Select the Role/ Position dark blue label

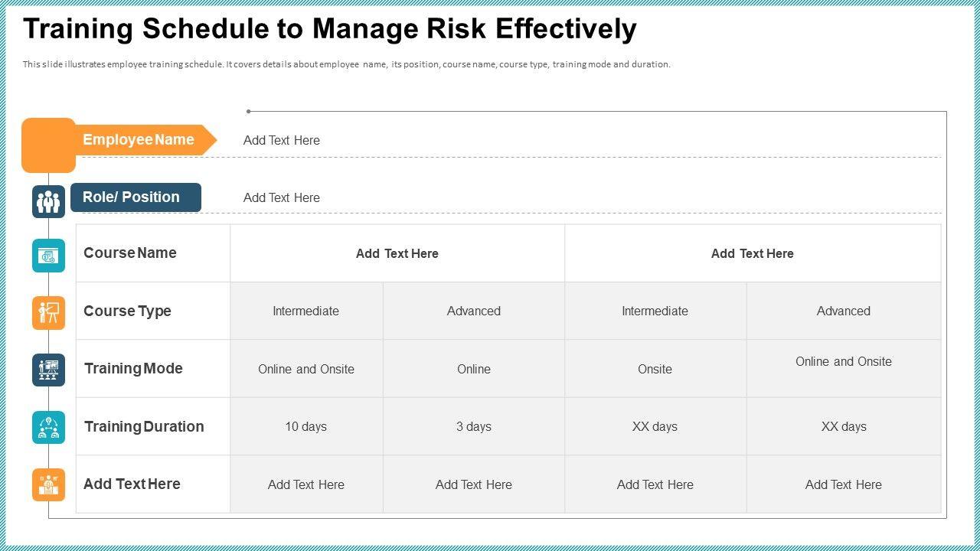[136, 197]
